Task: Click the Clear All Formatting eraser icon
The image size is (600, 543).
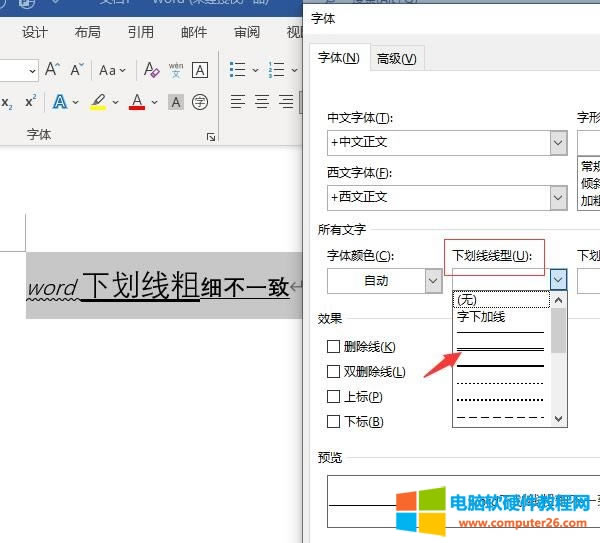Action: (x=151, y=70)
